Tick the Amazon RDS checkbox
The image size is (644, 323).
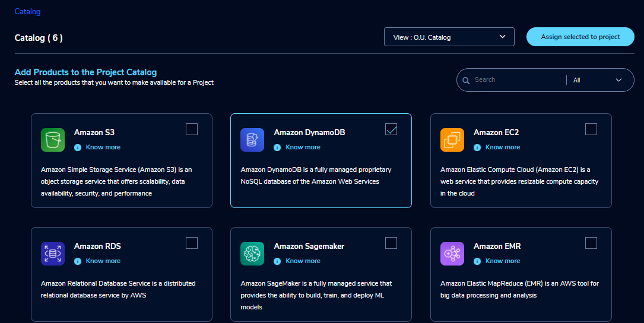(x=192, y=243)
